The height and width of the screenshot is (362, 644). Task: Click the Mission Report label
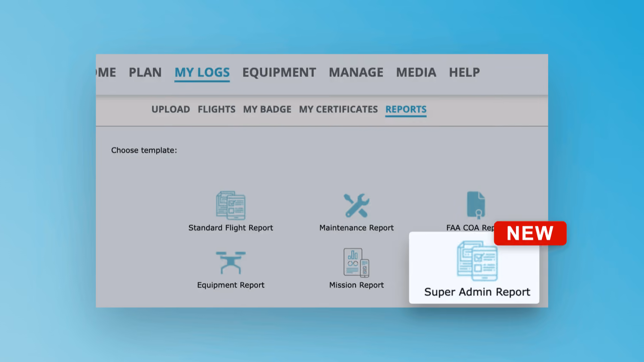click(356, 285)
